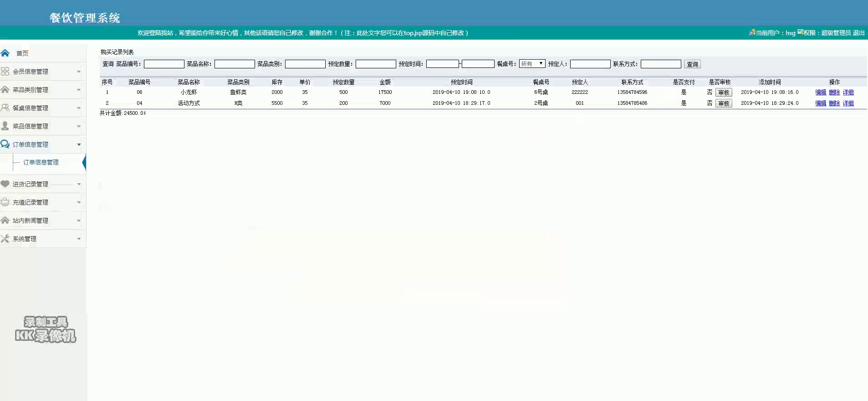Expand the 进货记录管理 menu arrow
The width and height of the screenshot is (868, 401).
79,184
